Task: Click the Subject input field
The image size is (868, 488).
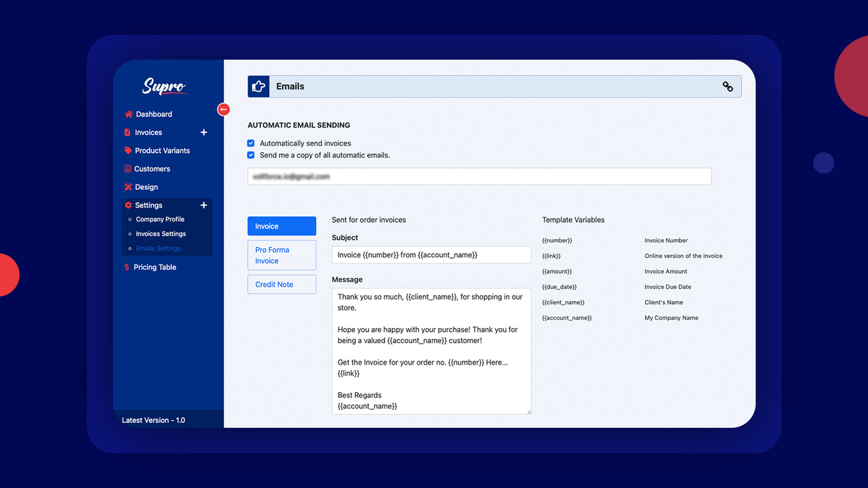Action: 431,255
